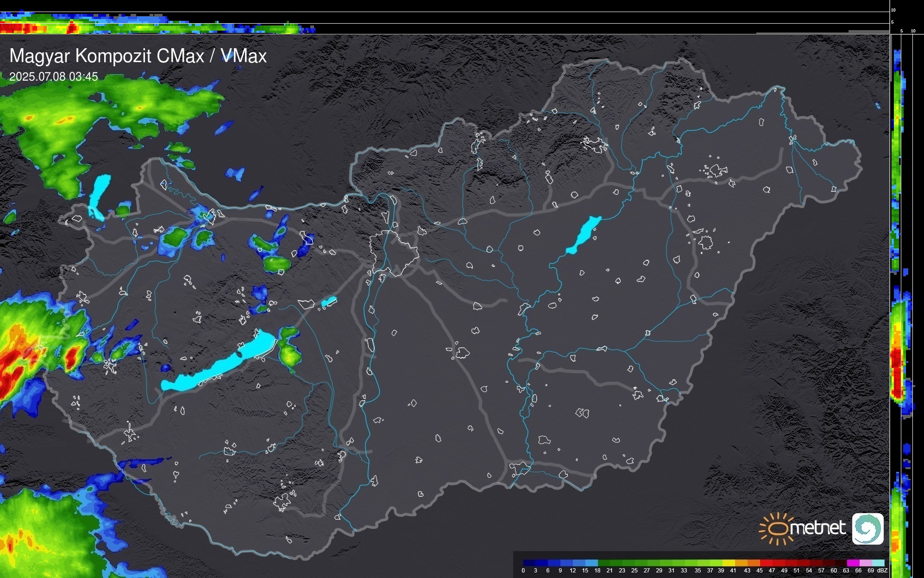The height and width of the screenshot is (578, 924).
Task: Select the magenta legend color swatch
Action: pos(853,563)
